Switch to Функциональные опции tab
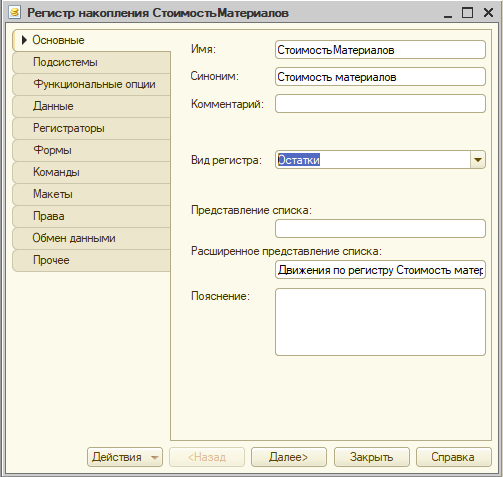Viewport: 503px width, 477px height. pyautogui.click(x=91, y=84)
